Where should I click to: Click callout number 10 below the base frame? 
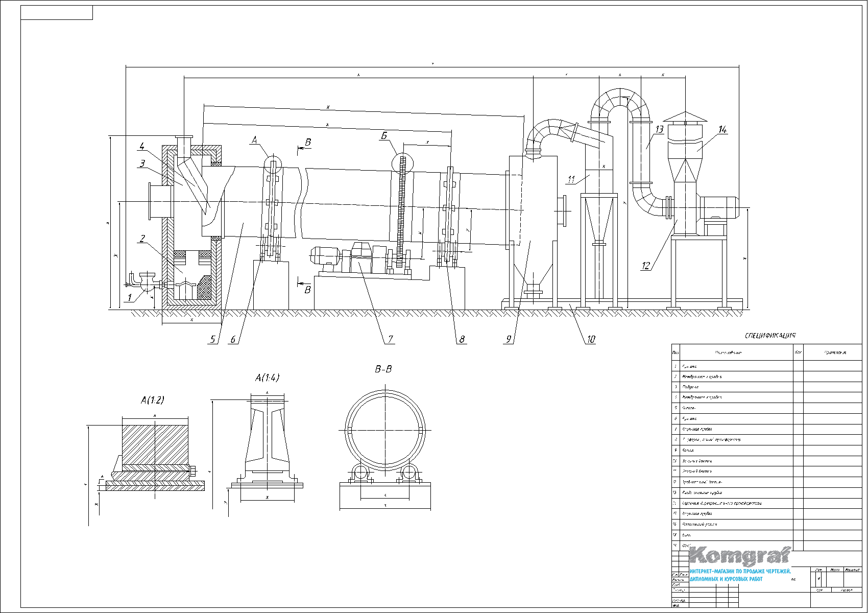tap(591, 339)
